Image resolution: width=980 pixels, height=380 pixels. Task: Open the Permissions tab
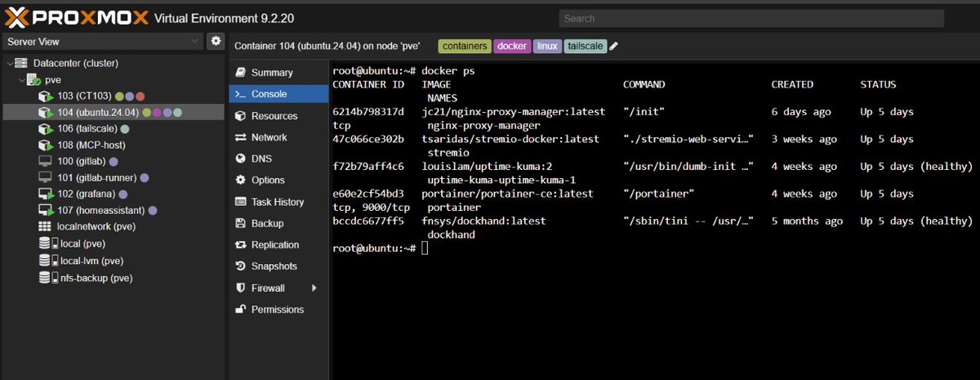point(279,310)
